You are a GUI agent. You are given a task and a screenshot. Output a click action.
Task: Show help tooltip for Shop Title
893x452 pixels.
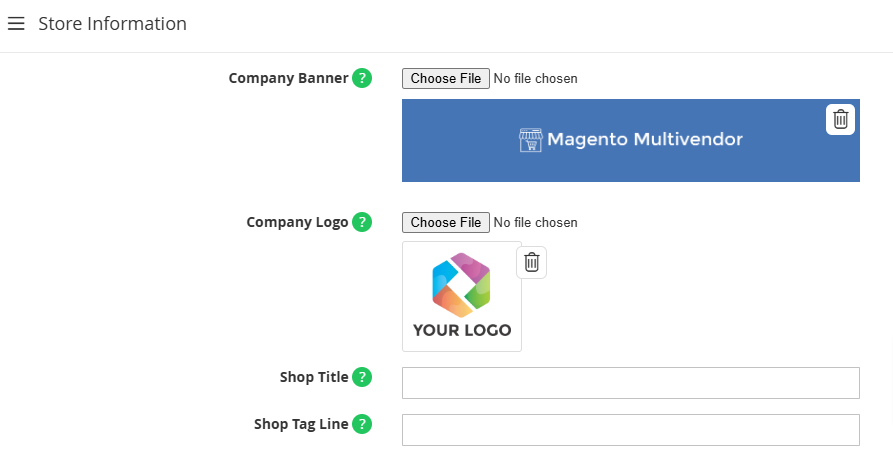(362, 377)
